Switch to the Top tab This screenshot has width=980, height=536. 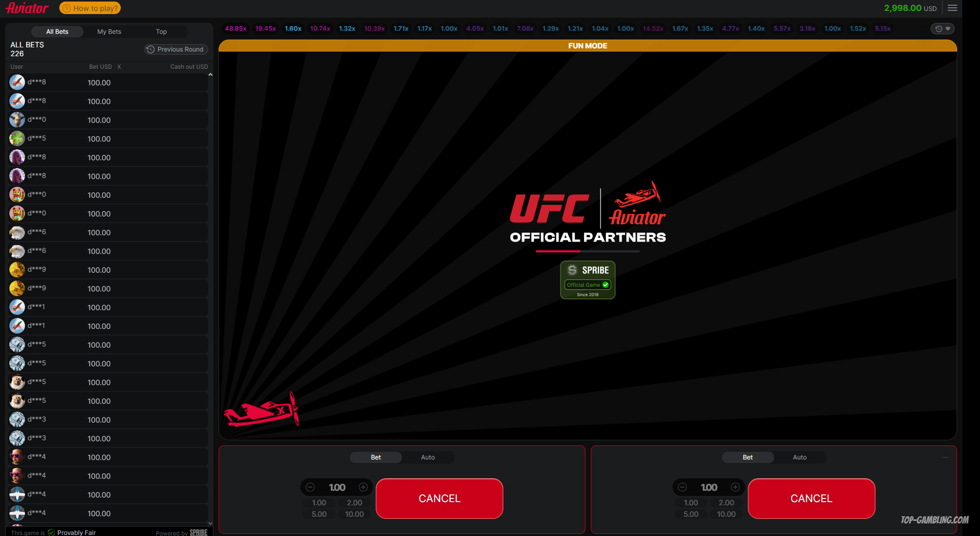[x=161, y=32]
